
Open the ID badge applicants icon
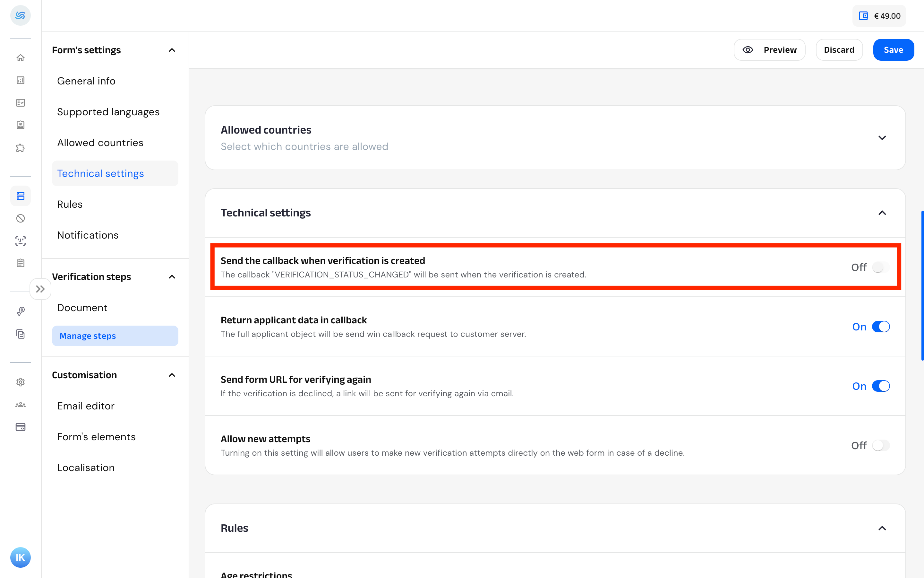21,125
